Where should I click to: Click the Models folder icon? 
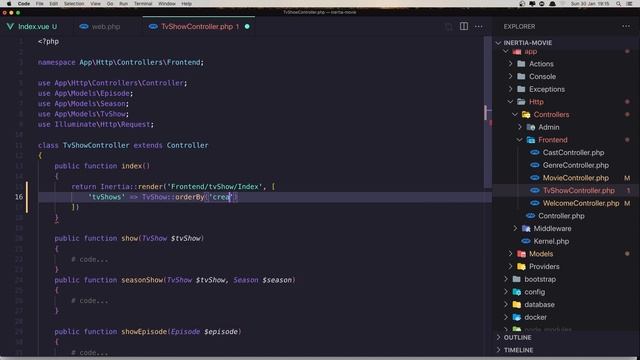(x=521, y=253)
